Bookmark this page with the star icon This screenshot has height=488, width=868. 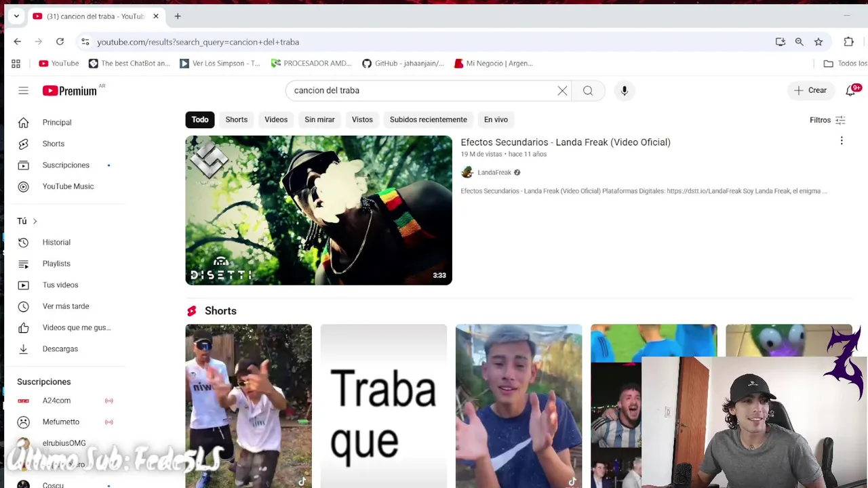point(818,42)
